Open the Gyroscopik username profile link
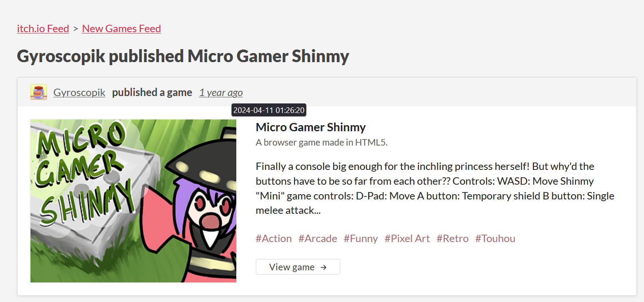 [79, 92]
